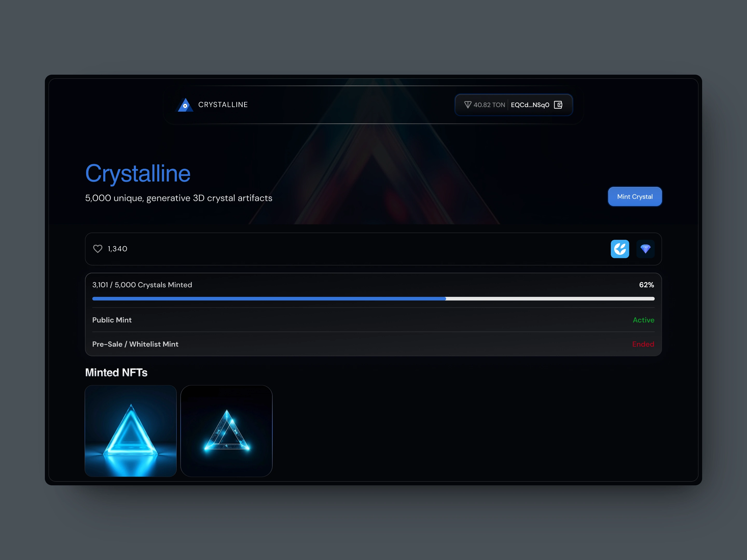
Task: Open the blue diamond gem marketplace icon
Action: [645, 249]
